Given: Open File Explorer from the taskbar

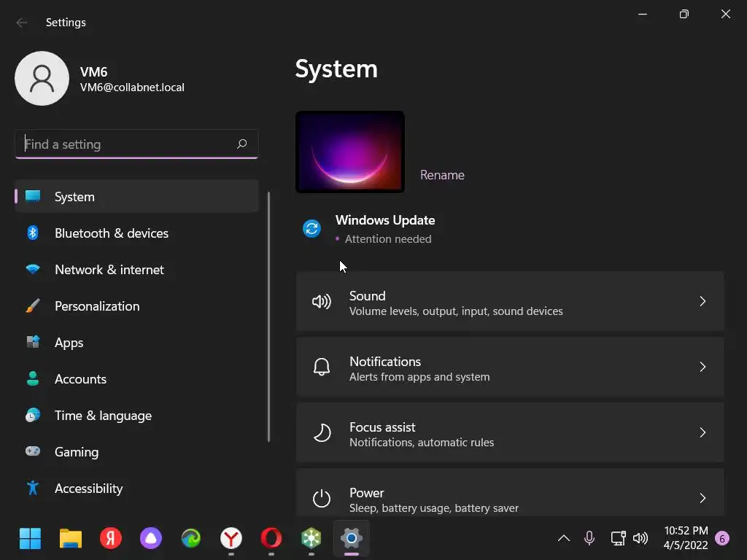Looking at the screenshot, I should (x=71, y=539).
